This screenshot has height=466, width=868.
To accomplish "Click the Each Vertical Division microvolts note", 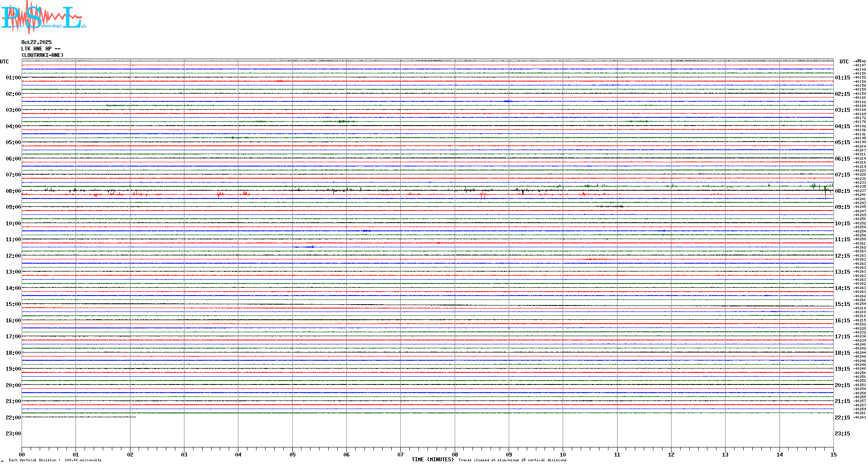I will click(55, 460).
